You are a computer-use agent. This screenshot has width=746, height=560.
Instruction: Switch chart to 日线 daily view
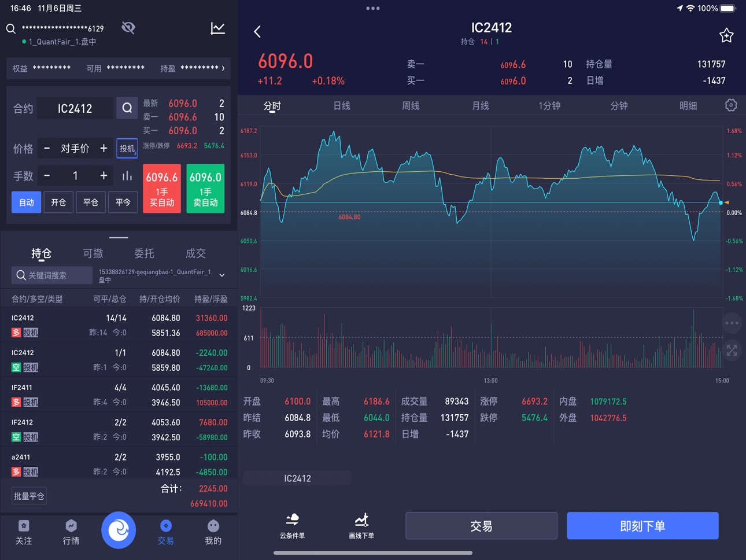(341, 106)
